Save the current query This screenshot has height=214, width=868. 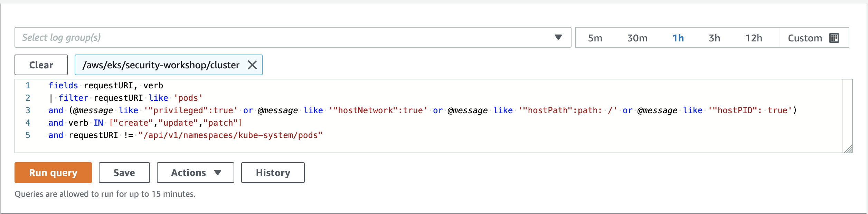pos(124,173)
